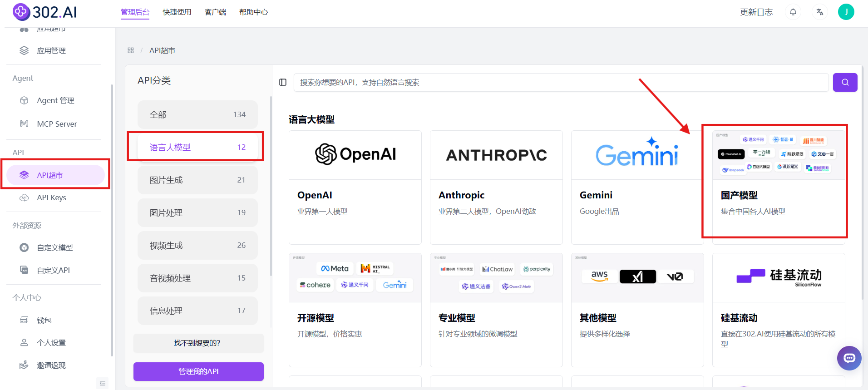Open the 开源模型 card title
The width and height of the screenshot is (868, 390).
pyautogui.click(x=316, y=318)
